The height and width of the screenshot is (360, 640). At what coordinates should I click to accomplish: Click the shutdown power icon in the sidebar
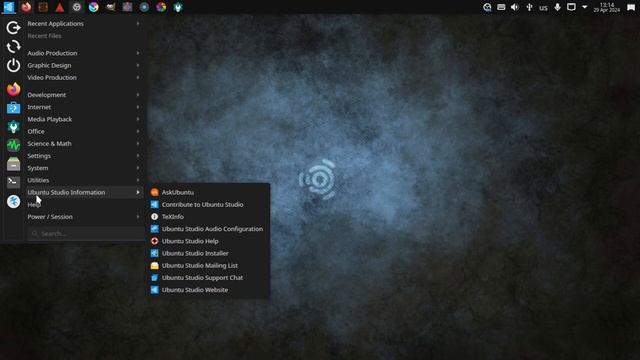click(13, 65)
